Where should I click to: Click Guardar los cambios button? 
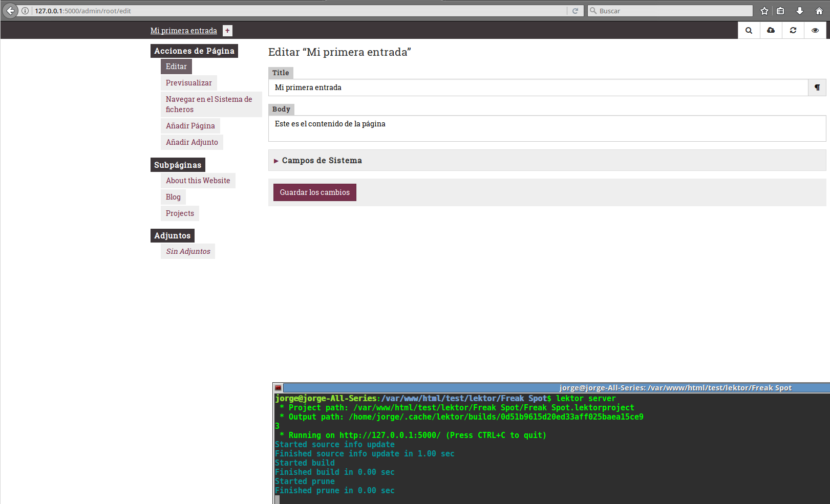pyautogui.click(x=314, y=192)
